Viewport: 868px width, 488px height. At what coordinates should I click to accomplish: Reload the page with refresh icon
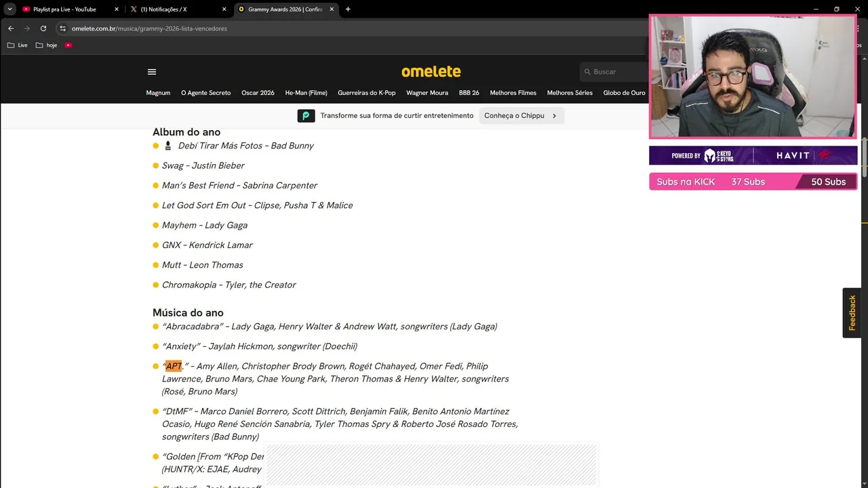point(43,28)
